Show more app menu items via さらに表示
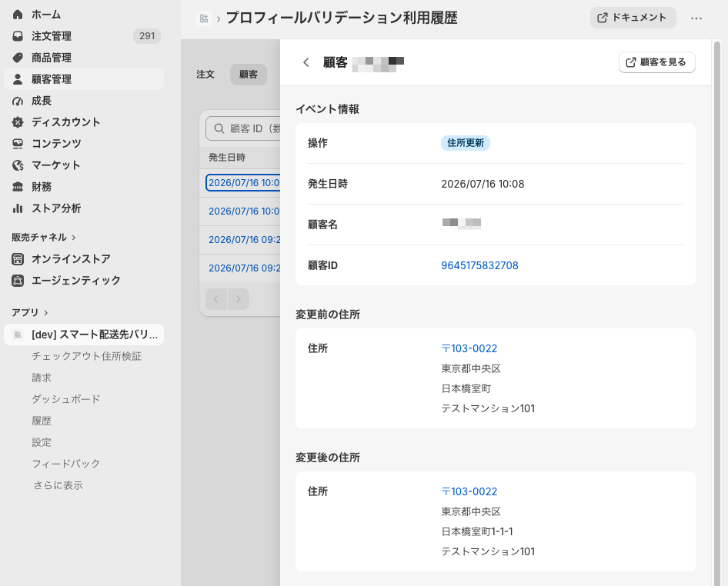 click(58, 485)
